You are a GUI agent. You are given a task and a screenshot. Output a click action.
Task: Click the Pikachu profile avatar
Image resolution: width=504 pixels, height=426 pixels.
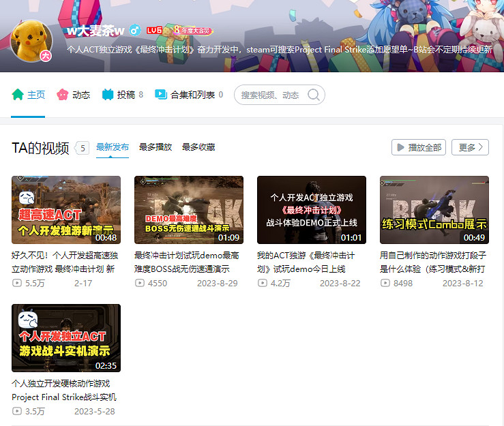pyautogui.click(x=32, y=41)
